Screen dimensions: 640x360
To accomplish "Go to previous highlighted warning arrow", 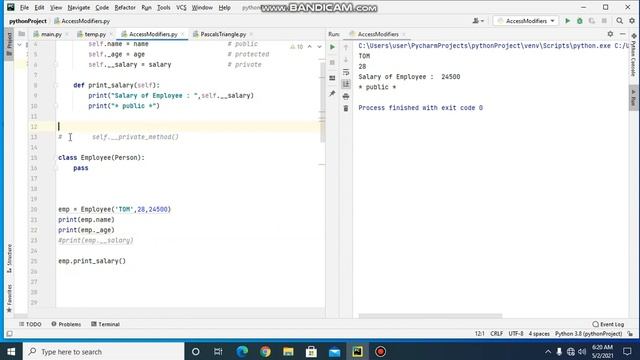I will click(310, 47).
